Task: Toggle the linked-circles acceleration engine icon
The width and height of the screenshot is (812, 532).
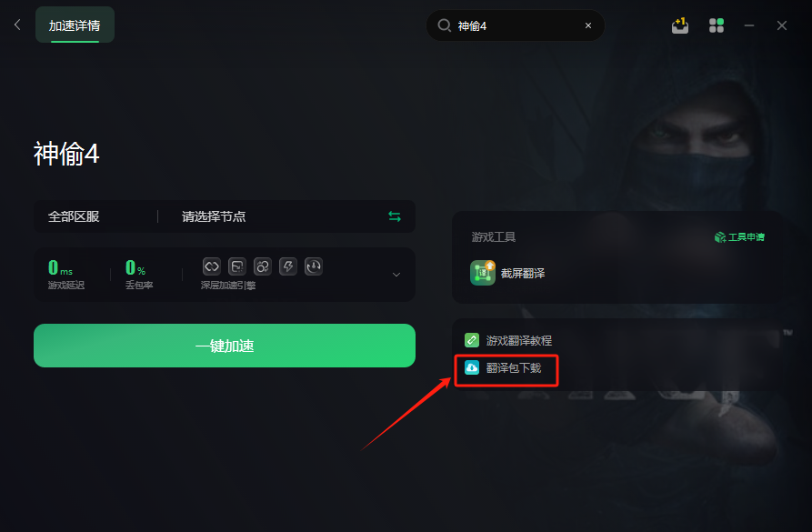Action: (263, 266)
